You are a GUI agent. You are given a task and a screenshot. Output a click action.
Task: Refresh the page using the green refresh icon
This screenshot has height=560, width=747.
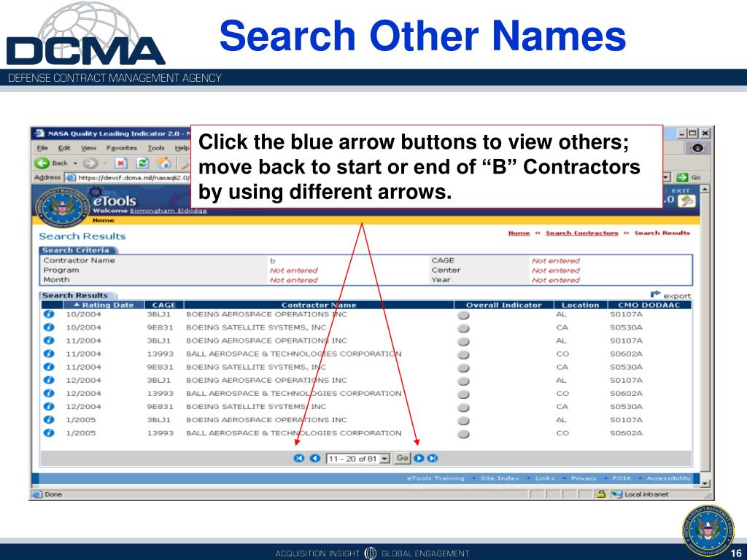[x=142, y=163]
